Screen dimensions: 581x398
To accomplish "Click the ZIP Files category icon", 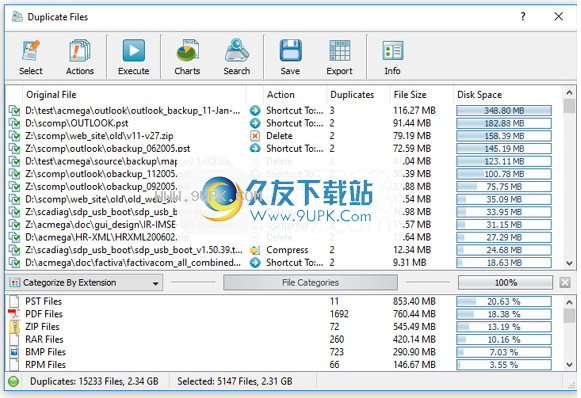I will (14, 327).
